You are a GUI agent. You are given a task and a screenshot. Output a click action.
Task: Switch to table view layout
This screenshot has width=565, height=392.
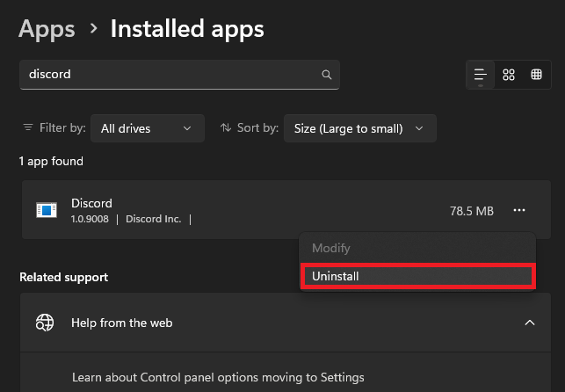click(536, 75)
